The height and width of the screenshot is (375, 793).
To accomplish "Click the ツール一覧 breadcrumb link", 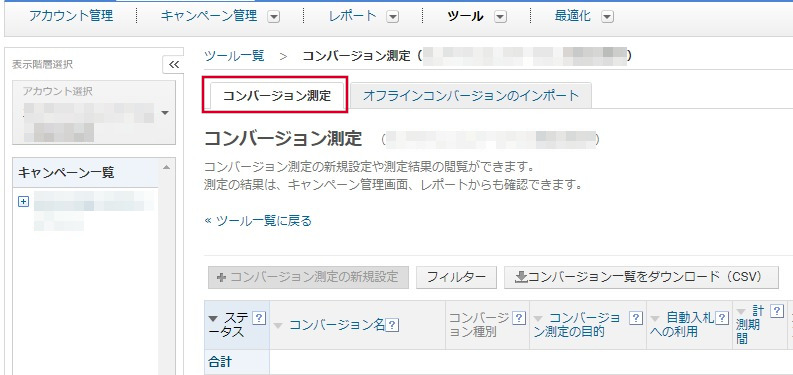I will pyautogui.click(x=234, y=56).
